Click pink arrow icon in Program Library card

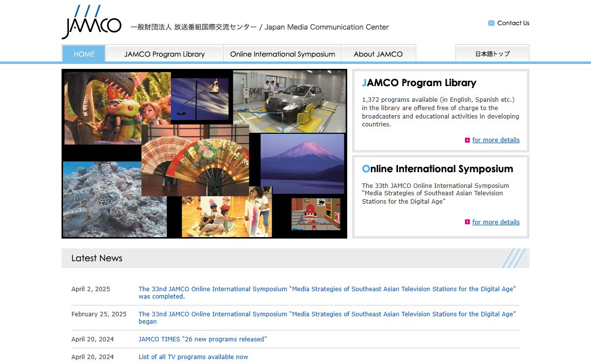click(467, 140)
